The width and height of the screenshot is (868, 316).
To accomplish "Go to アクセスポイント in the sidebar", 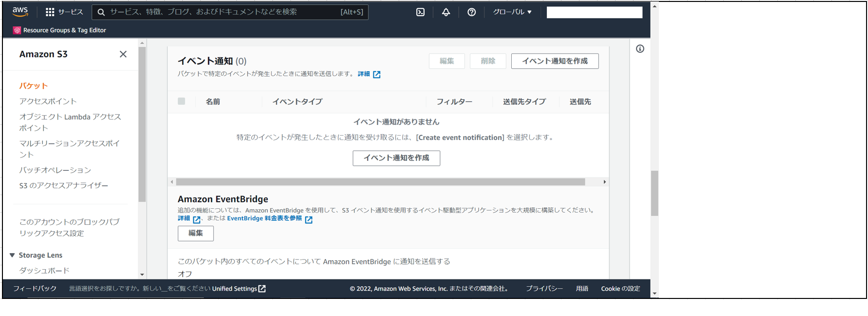I will [48, 101].
